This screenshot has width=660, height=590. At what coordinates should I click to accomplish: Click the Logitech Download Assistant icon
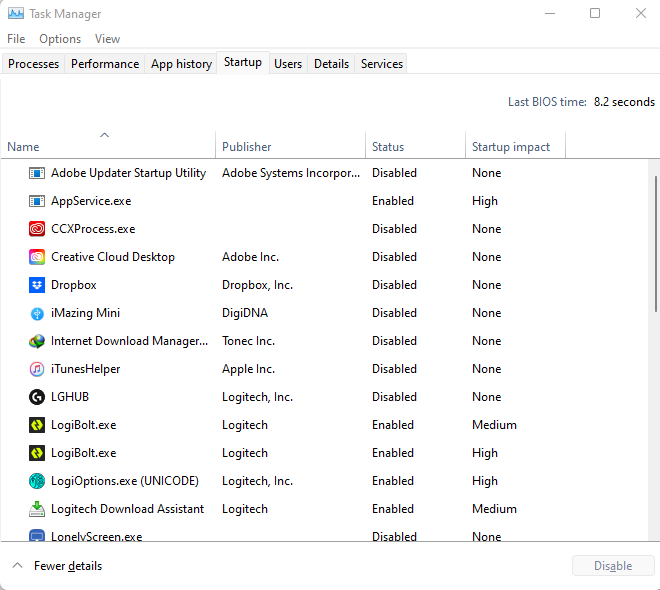(37, 509)
